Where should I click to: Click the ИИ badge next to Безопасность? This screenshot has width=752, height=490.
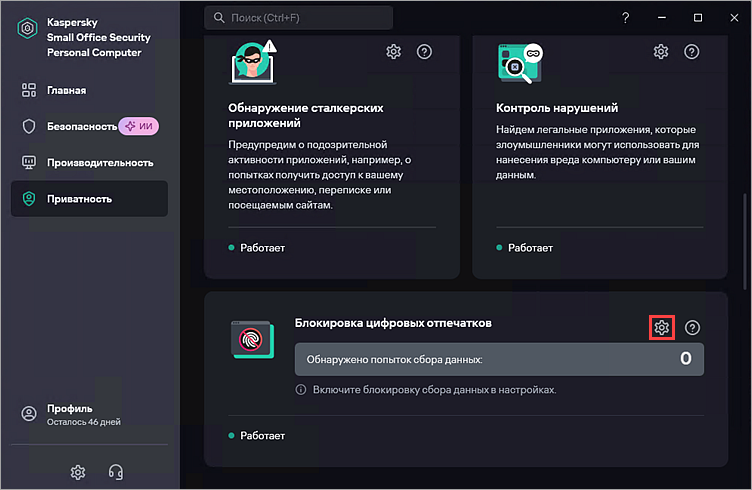139,126
